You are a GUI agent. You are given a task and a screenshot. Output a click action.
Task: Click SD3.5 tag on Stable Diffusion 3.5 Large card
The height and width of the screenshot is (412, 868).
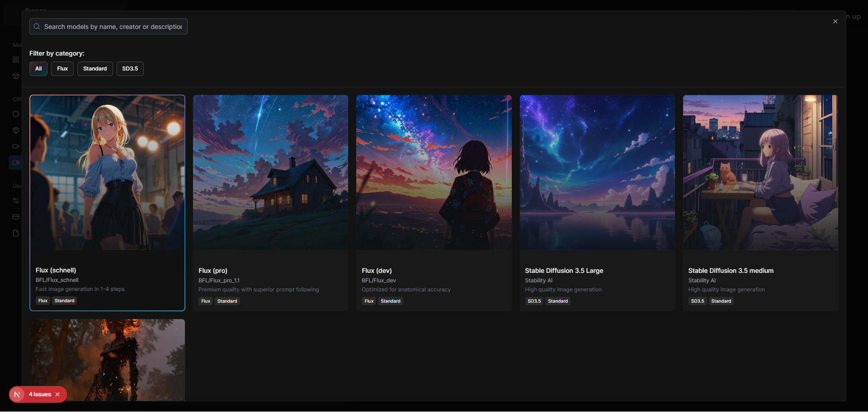(534, 301)
